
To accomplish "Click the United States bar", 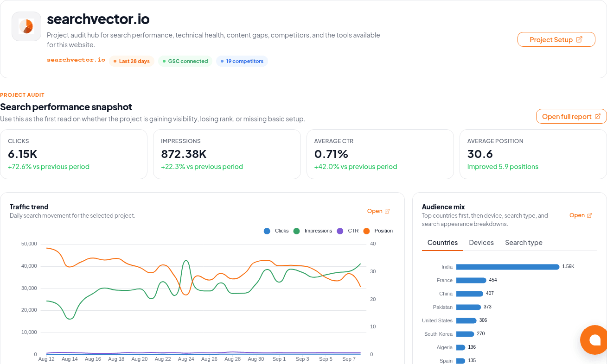I will point(466,320).
